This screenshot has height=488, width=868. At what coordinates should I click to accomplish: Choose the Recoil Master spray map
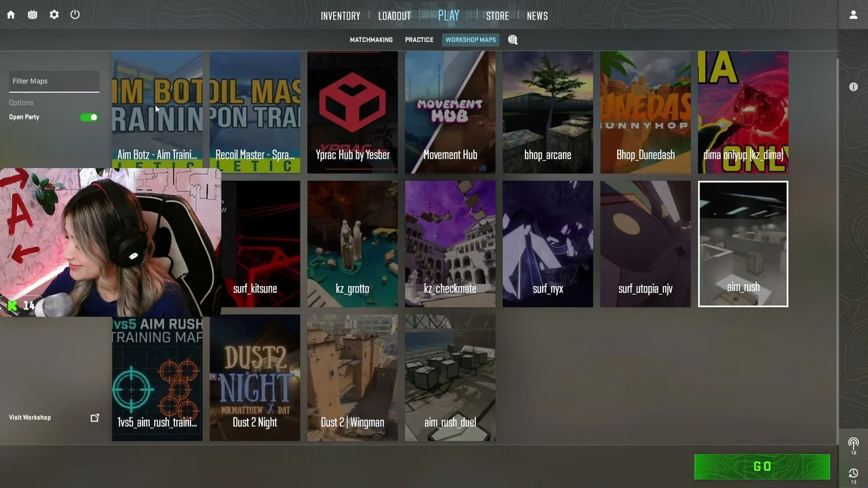coord(255,113)
